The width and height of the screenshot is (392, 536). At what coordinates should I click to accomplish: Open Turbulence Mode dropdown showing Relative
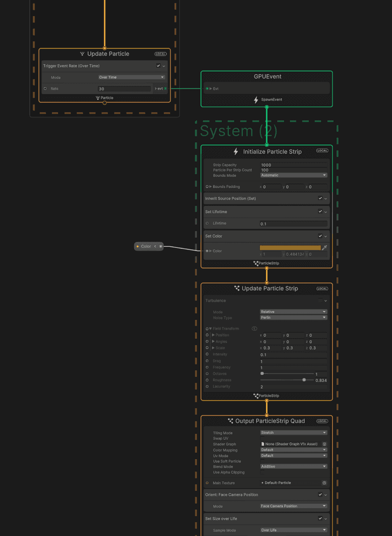[294, 312]
